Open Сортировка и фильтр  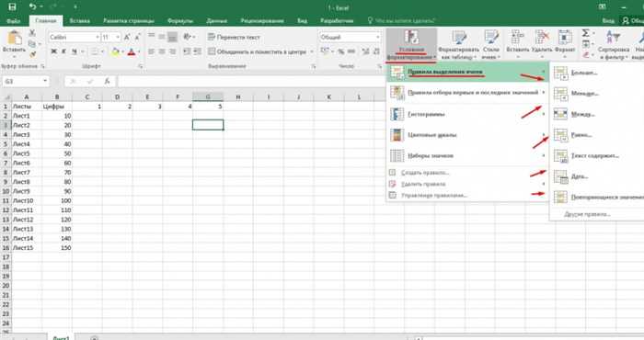pyautogui.click(x=614, y=45)
